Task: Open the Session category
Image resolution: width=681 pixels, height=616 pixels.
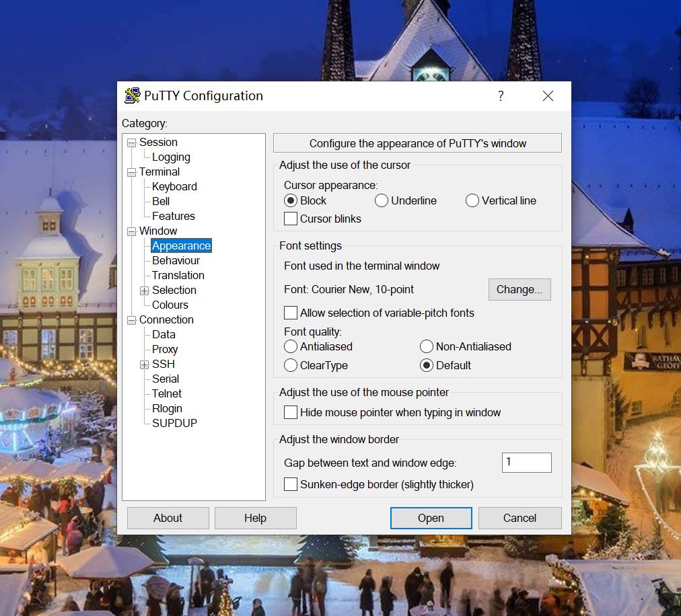Action: coord(158,143)
